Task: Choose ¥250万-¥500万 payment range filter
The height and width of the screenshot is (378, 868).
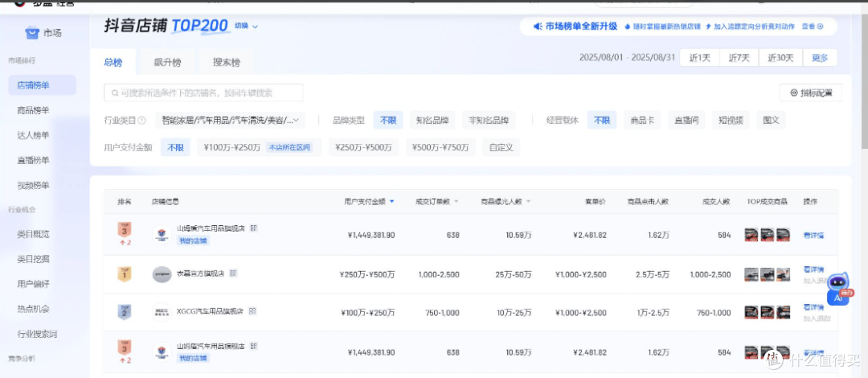Action: [364, 147]
